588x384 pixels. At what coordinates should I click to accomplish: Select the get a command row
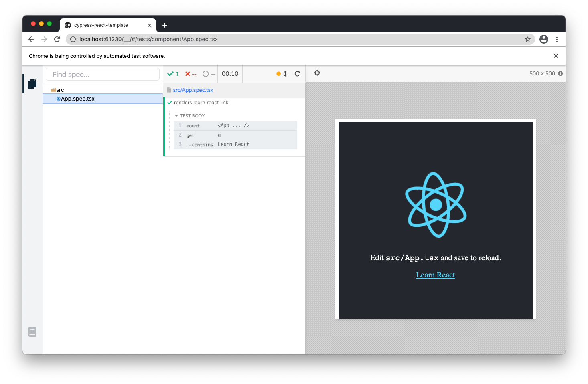coord(235,135)
